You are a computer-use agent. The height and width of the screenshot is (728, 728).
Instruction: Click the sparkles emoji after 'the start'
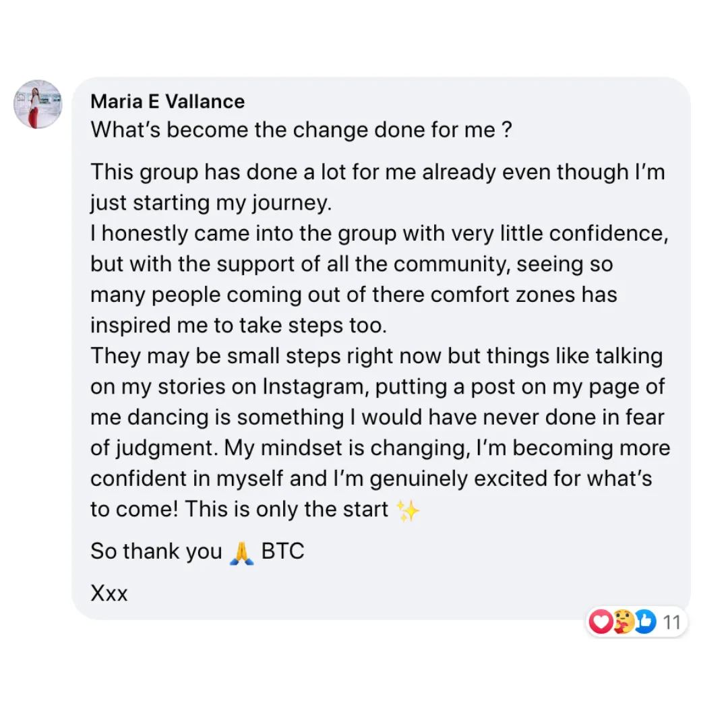408,510
